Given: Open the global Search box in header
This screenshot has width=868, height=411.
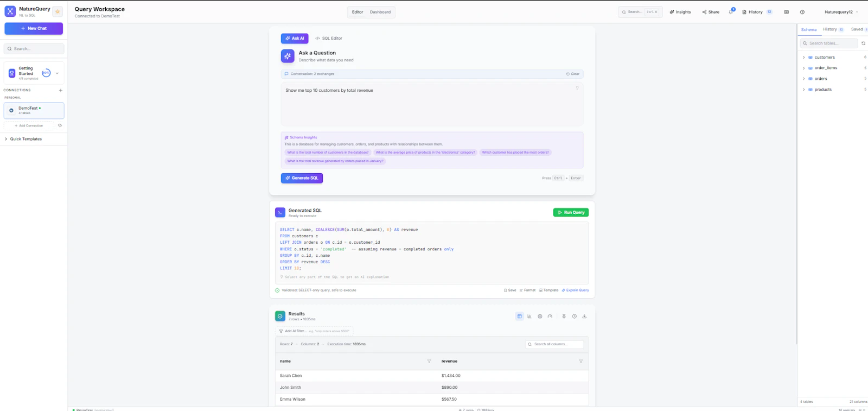Looking at the screenshot, I should 640,12.
